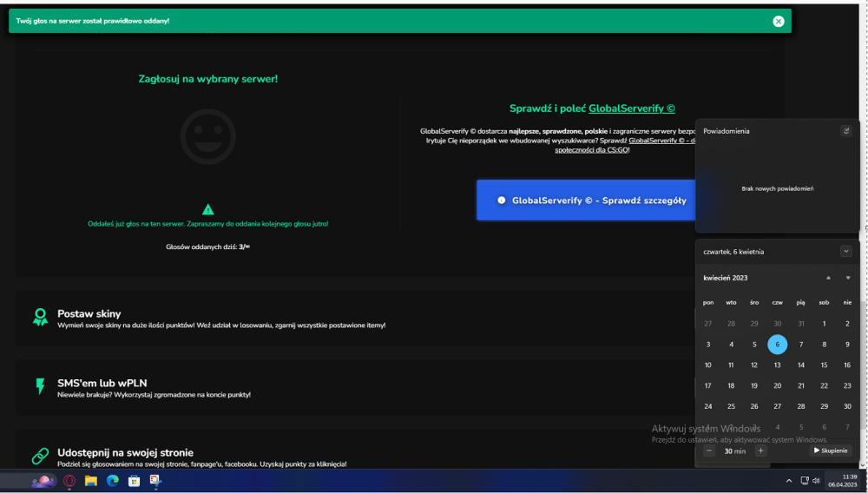The width and height of the screenshot is (868, 493).
Task: Click the award ribbon icon beside Postaw skiny
Action: (x=40, y=317)
